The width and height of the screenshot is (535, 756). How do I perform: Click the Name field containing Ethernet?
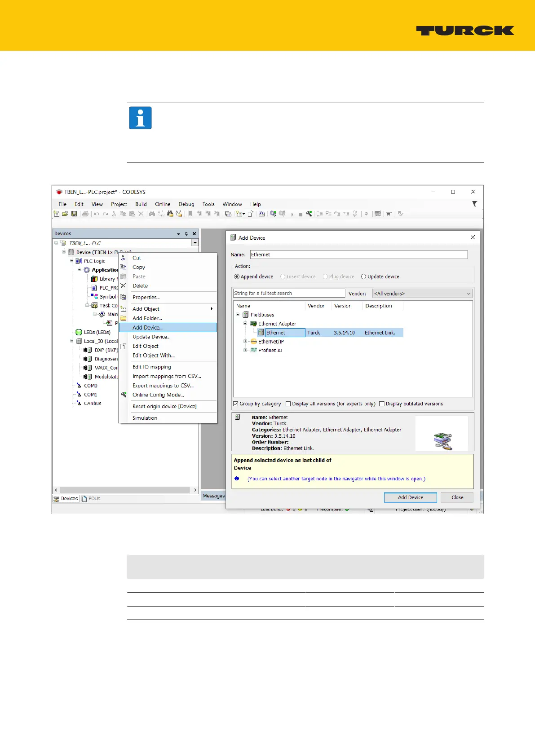click(x=358, y=255)
